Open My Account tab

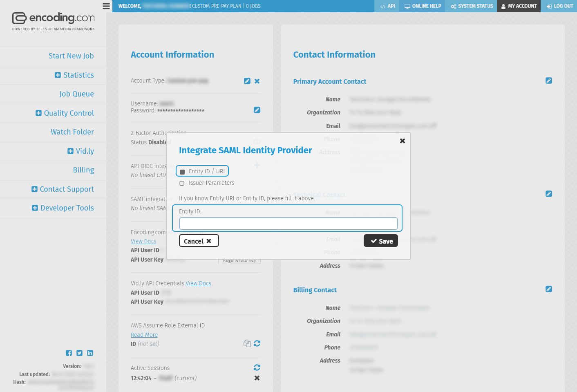pyautogui.click(x=519, y=6)
